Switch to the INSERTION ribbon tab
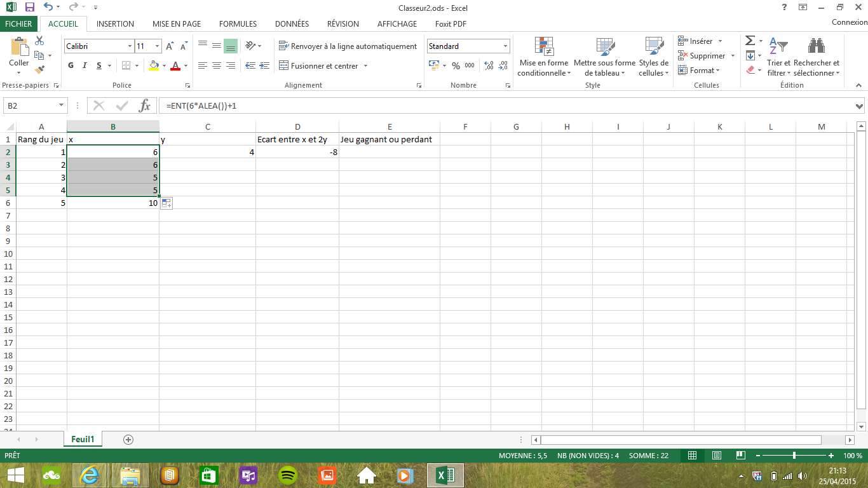Screen dimensions: 868x488 pyautogui.click(x=115, y=24)
